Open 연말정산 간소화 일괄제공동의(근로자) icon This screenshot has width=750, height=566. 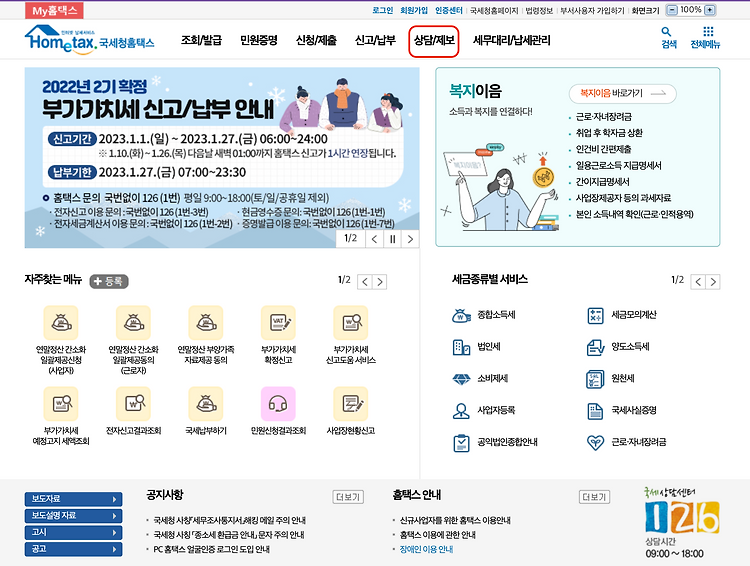click(133, 322)
